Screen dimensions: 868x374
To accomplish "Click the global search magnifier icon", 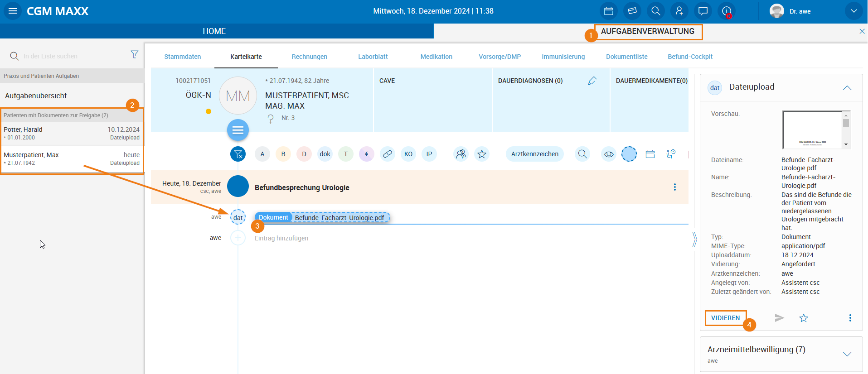I will tap(655, 11).
